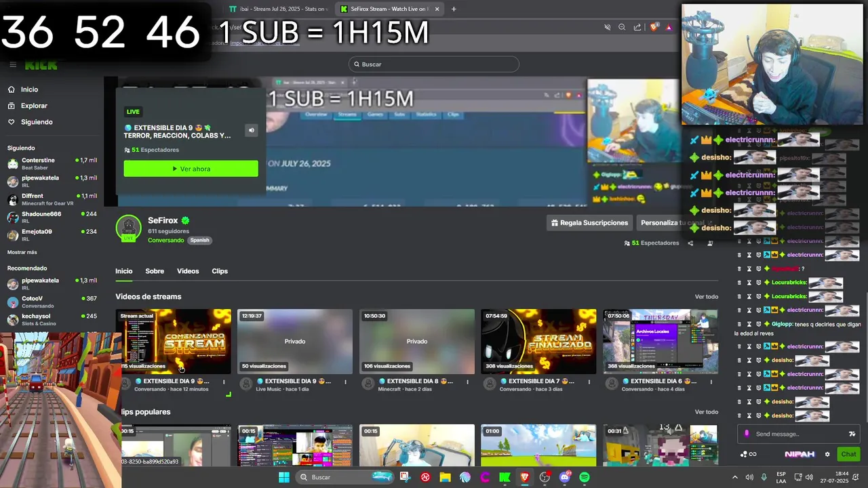Open the Diffrent channel
This screenshot has width=868, height=488.
pos(52,199)
